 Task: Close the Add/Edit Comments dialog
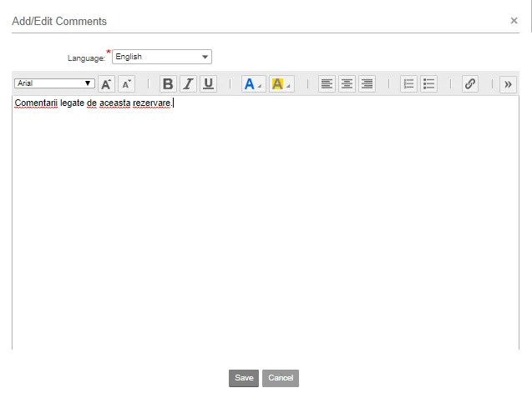[x=514, y=21]
